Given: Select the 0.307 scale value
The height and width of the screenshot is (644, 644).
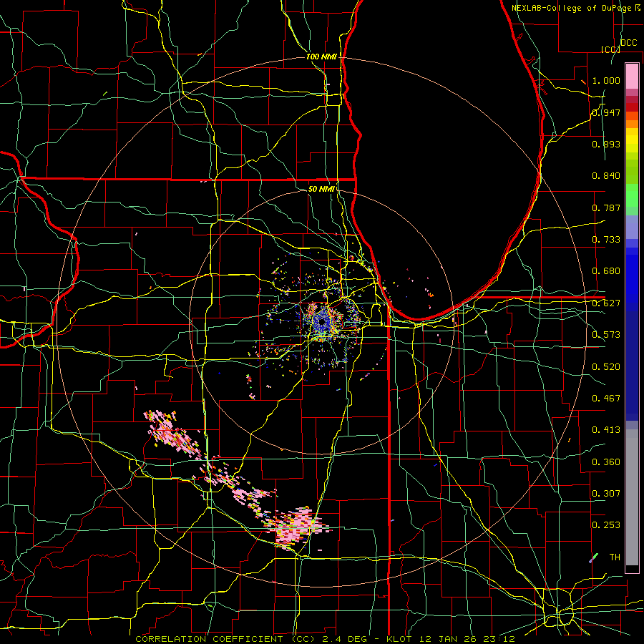Looking at the screenshot, I should click(x=606, y=494).
